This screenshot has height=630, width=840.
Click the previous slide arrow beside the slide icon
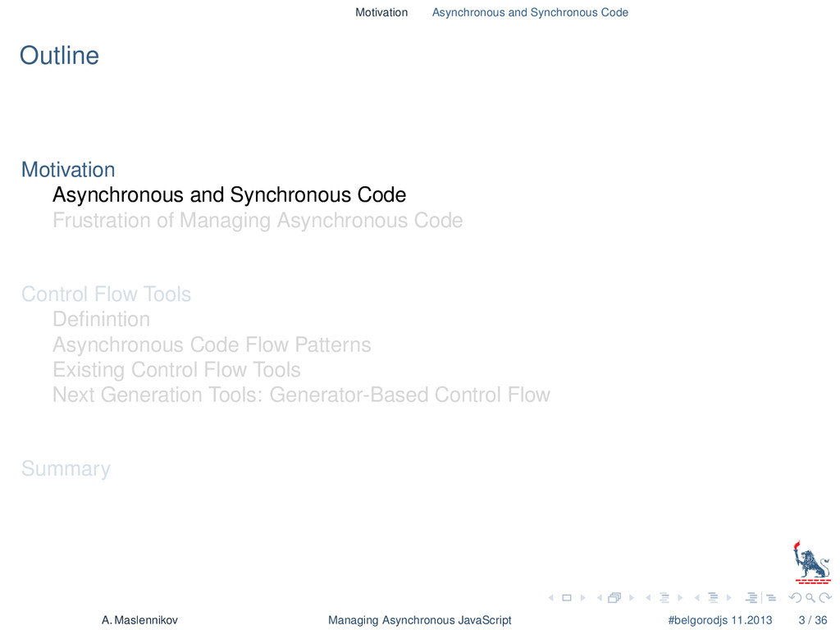(x=551, y=598)
